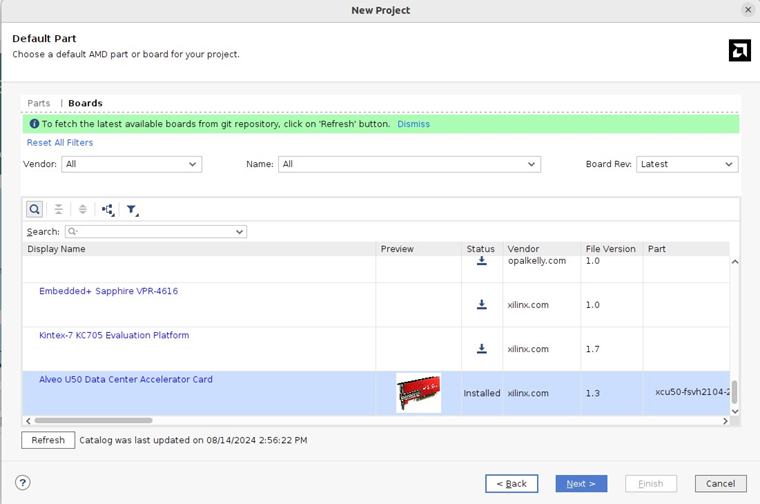Click inside the Search input field
This screenshot has width=760, height=504.
click(156, 232)
